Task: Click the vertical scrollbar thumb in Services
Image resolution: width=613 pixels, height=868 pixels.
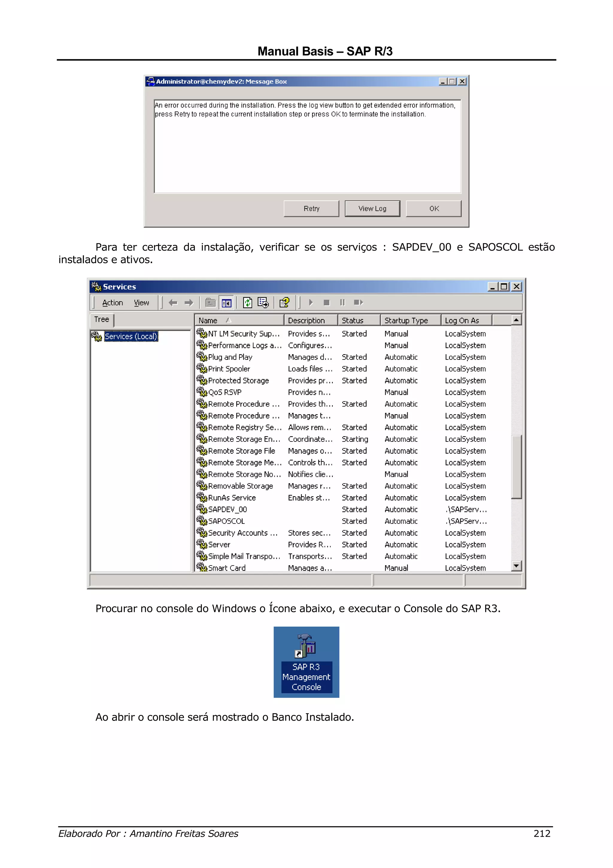Action: [x=516, y=467]
